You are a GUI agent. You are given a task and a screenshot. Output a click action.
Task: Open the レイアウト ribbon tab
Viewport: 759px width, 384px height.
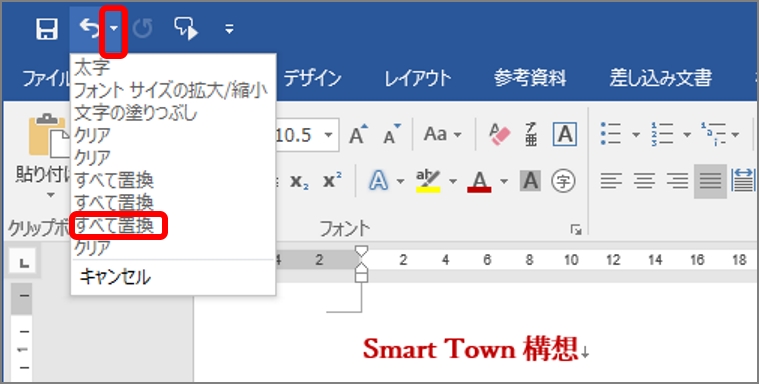point(417,78)
